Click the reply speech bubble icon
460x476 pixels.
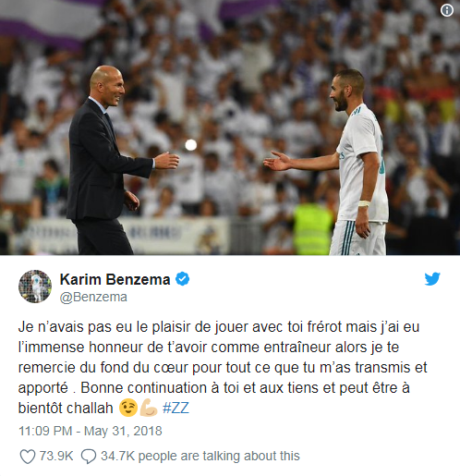point(89,457)
